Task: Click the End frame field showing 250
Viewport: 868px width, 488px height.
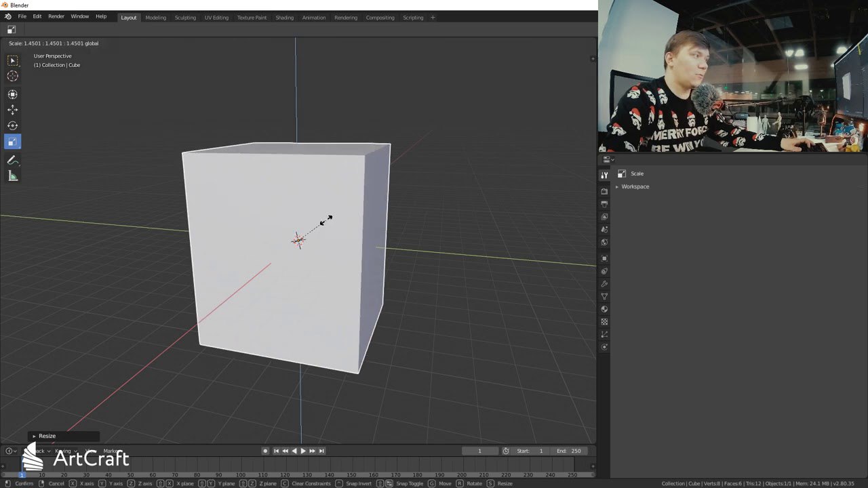Action: [x=570, y=451]
